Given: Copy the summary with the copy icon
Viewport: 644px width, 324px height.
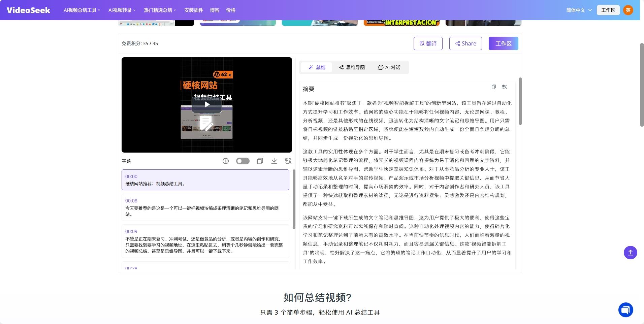Looking at the screenshot, I should [x=494, y=87].
